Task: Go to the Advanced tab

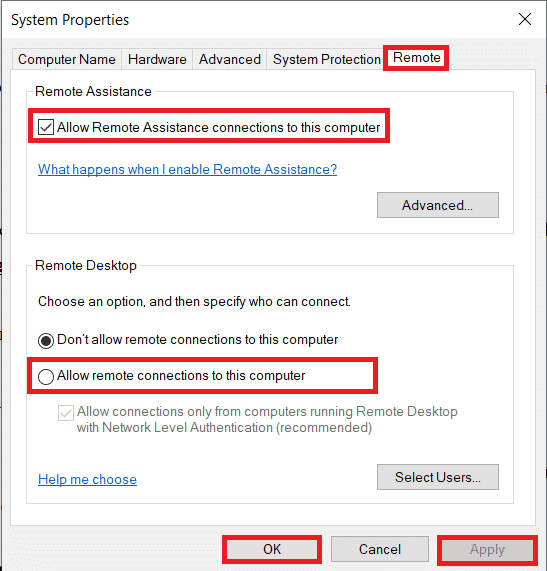Action: [229, 59]
